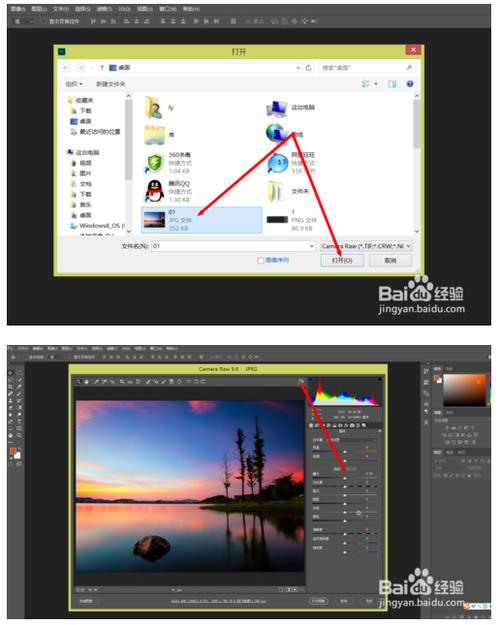Screen dimensions: 500x625
Task: Click the color temperature slider in Camera Raw
Action: (345, 452)
